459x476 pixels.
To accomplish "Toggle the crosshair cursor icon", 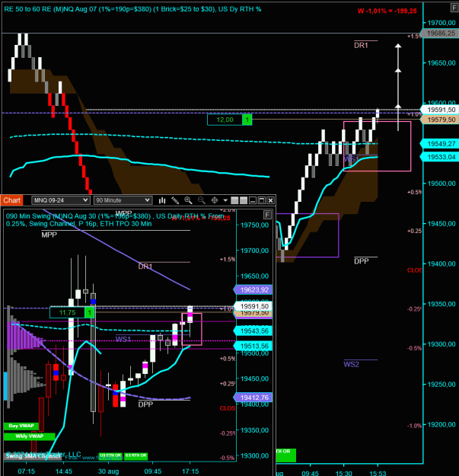I will point(215,200).
